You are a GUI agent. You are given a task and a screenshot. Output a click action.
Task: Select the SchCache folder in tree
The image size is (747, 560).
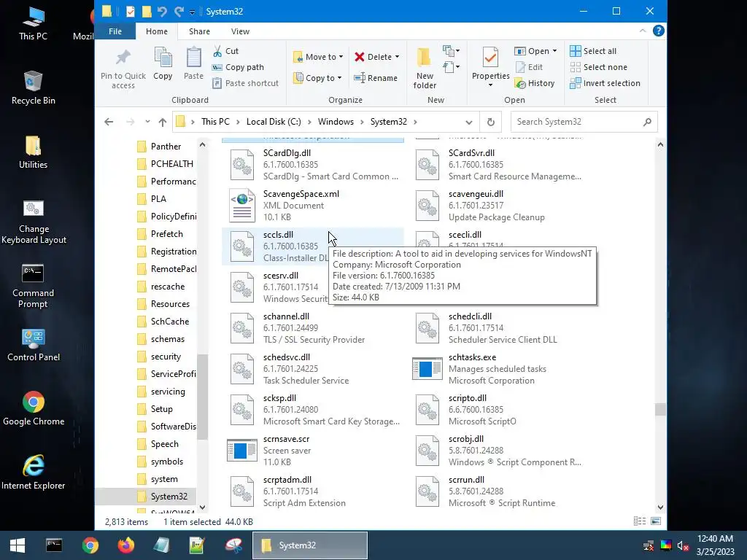pyautogui.click(x=169, y=322)
